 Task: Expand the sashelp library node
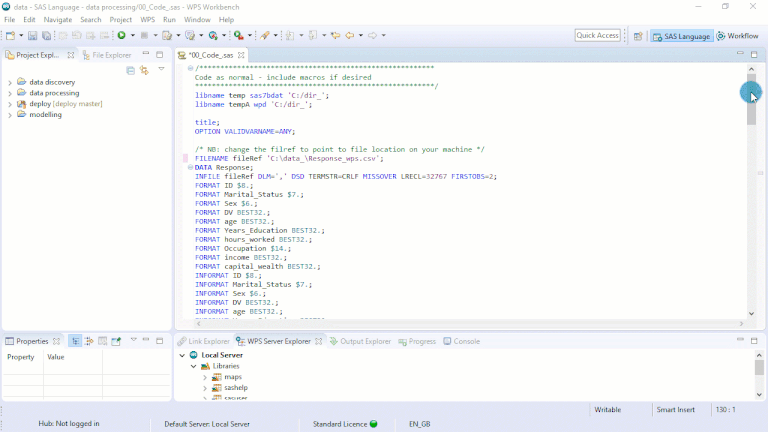point(205,387)
